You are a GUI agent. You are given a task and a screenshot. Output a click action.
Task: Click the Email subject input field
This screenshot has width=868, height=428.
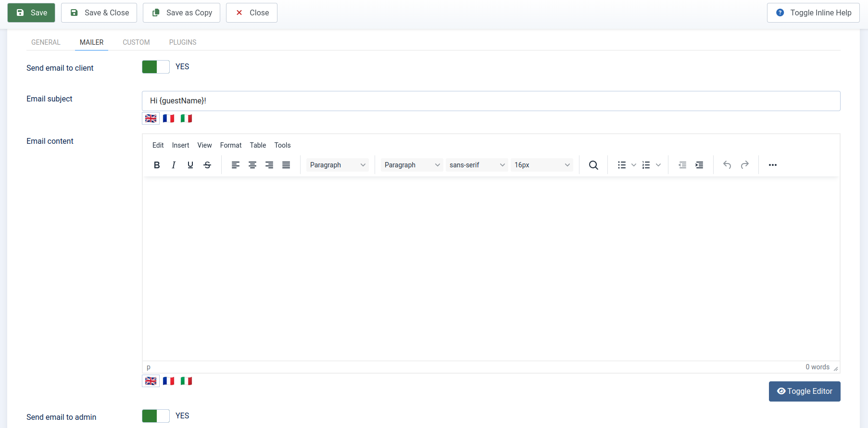click(491, 101)
